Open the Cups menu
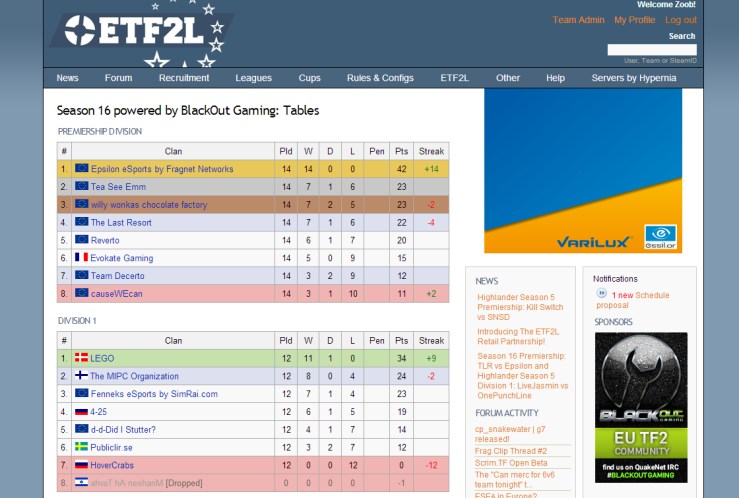The width and height of the screenshot is (739, 498). click(x=310, y=78)
